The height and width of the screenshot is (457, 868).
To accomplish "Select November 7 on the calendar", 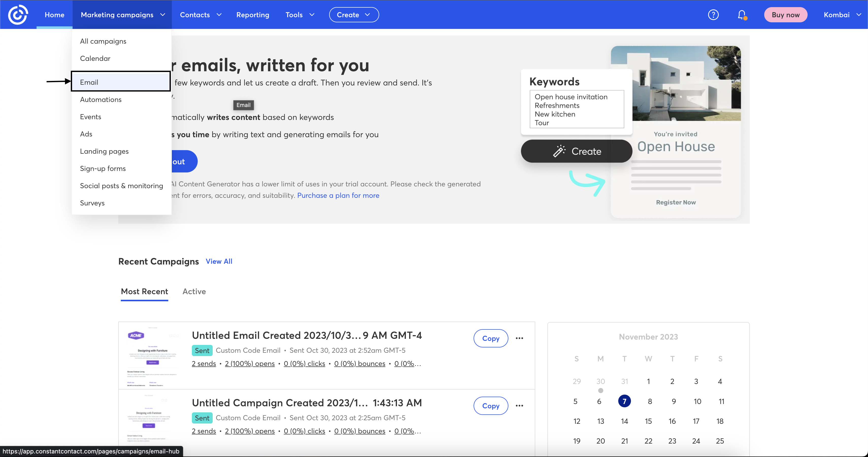I will coord(624,401).
